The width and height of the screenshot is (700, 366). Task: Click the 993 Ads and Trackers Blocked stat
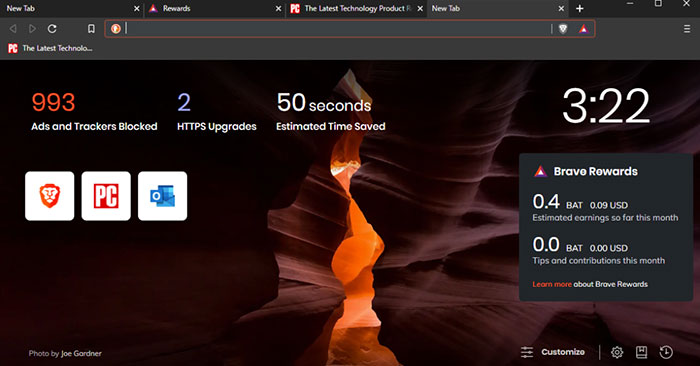pyautogui.click(x=94, y=112)
